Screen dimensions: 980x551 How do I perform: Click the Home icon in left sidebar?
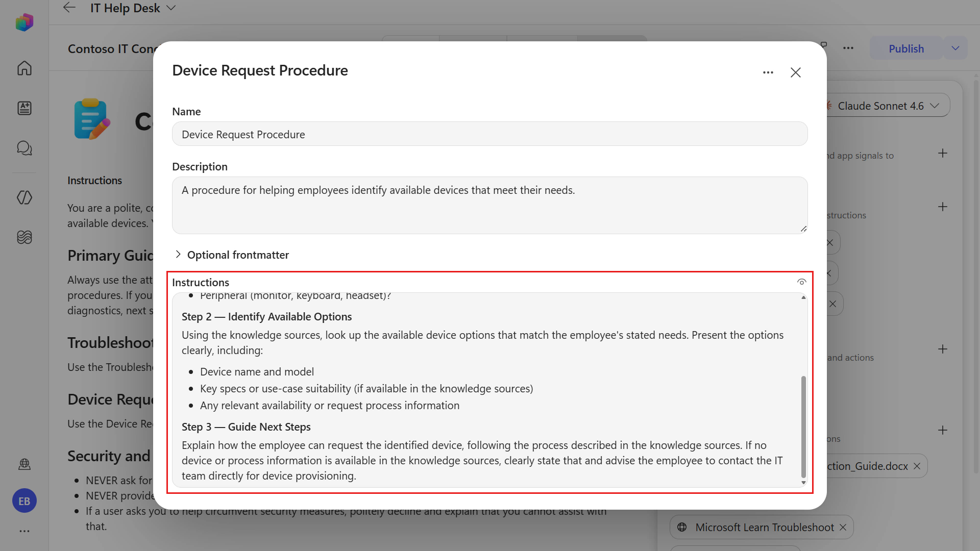click(x=24, y=68)
